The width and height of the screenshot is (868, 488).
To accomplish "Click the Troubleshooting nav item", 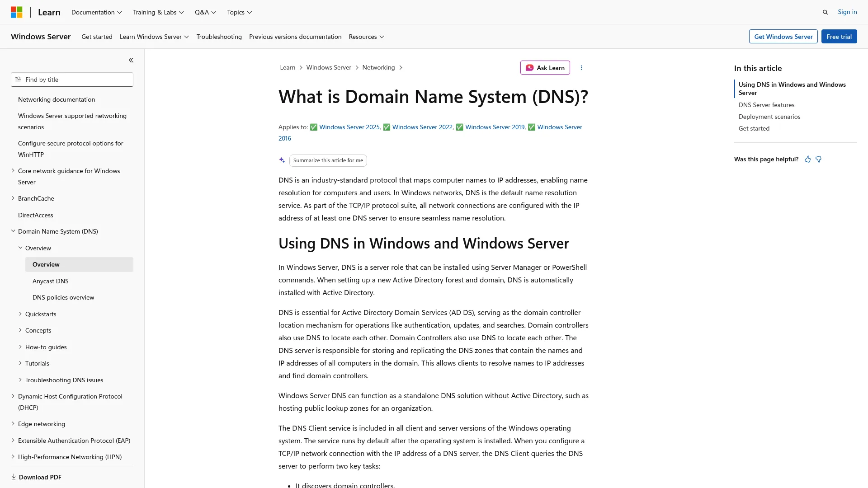I will tap(219, 37).
